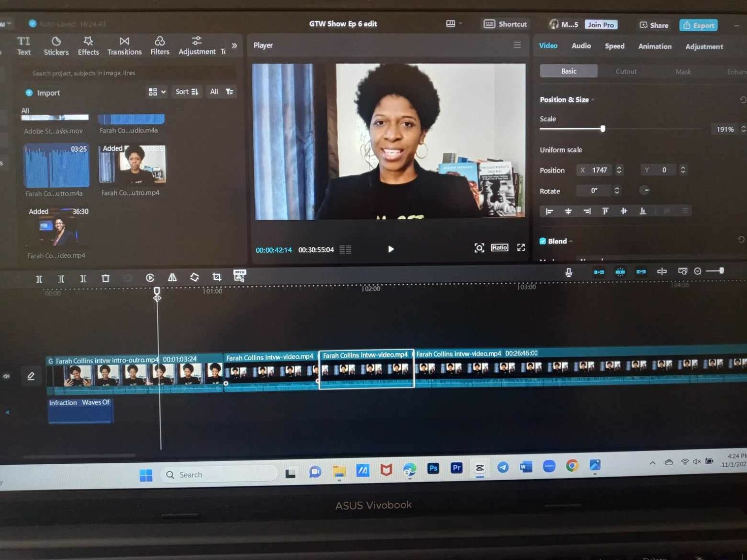The image size is (747, 560).
Task: Open the Transitions panel
Action: pos(124,46)
